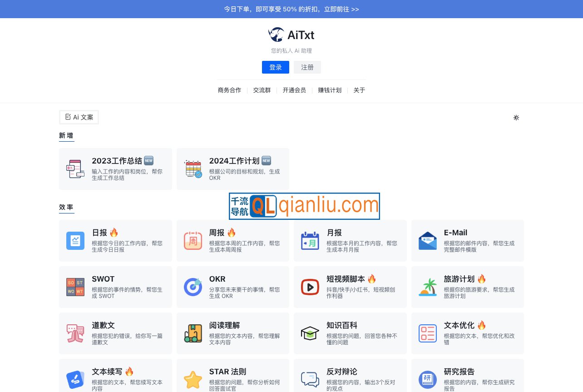This screenshot has height=392, width=583.
Task: Switch to the Ai 文案 tab
Action: click(79, 117)
